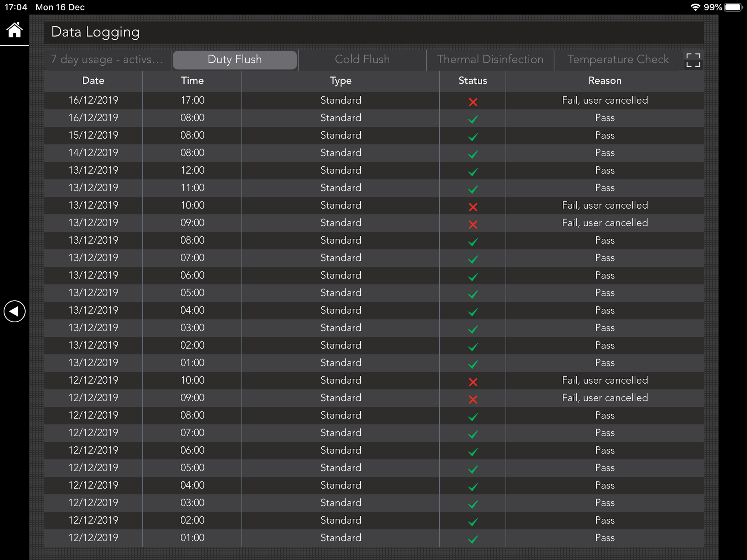Select date cell in 16/12/2019 17:00 row
The width and height of the screenshot is (747, 560).
pos(93,100)
